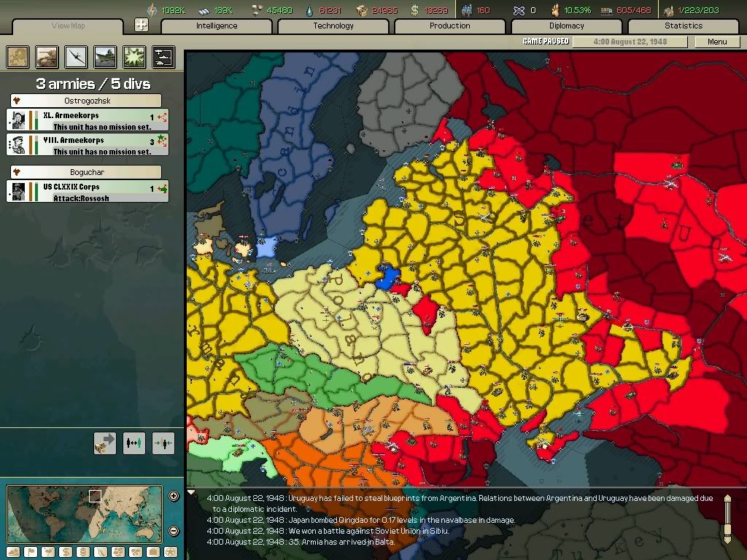This screenshot has height=560, width=747.
Task: Click the energy resource lightning icon
Action: tap(152, 9)
